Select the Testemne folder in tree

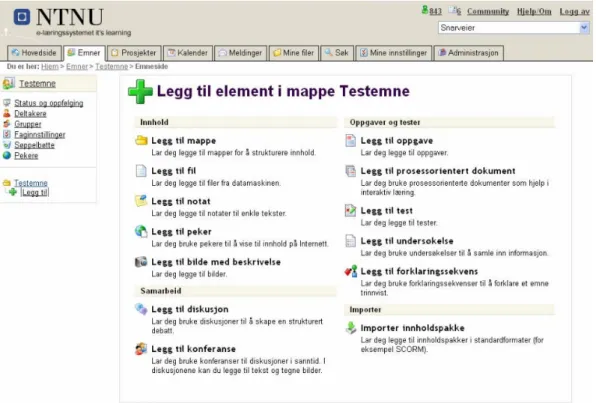(x=31, y=183)
